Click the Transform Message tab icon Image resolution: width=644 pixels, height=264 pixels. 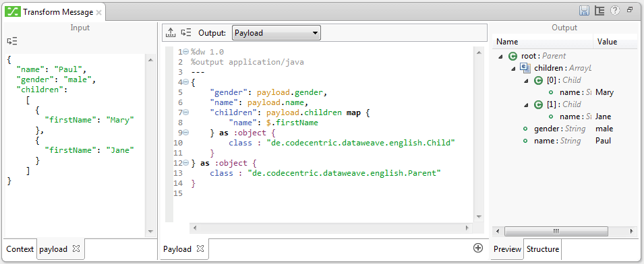pyautogui.click(x=13, y=12)
